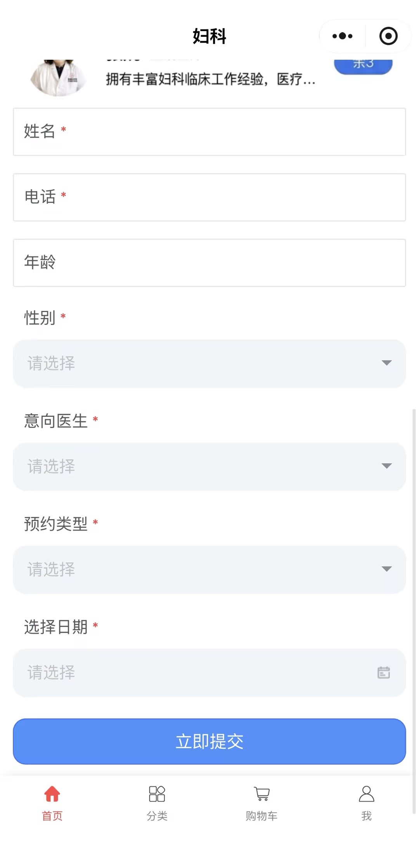Tap the mini program close target icon
Image resolution: width=419 pixels, height=868 pixels.
pyautogui.click(x=388, y=36)
